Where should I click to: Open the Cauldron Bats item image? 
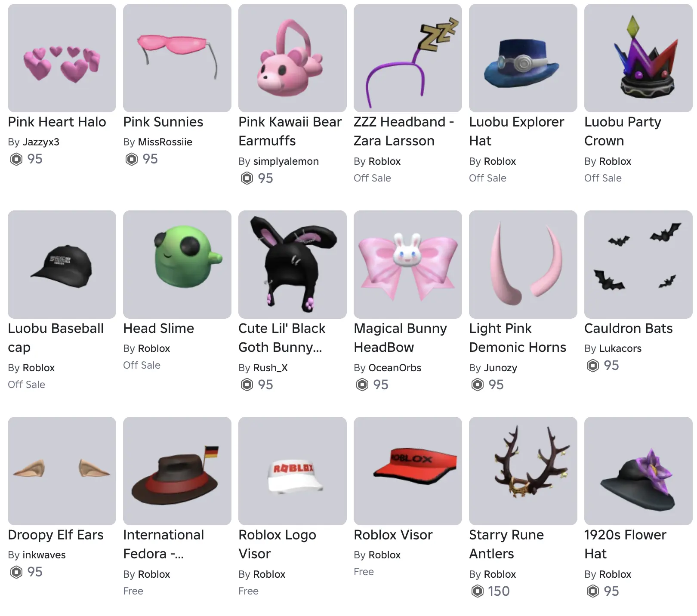pyautogui.click(x=638, y=265)
